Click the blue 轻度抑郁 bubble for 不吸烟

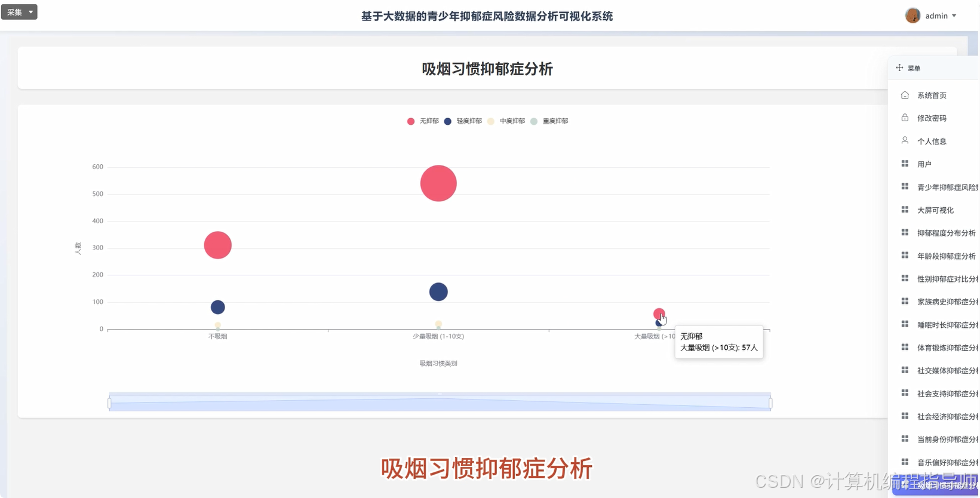pos(218,308)
